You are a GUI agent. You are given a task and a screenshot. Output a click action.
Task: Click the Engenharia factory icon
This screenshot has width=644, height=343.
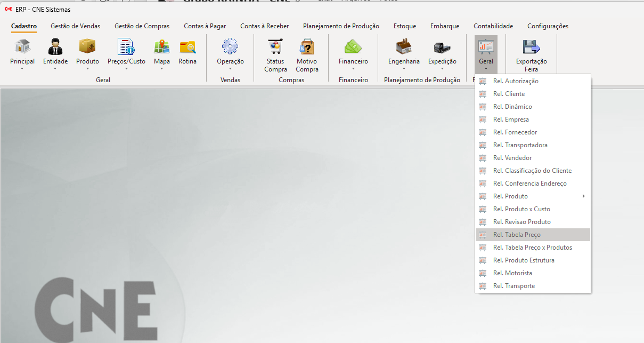point(404,47)
